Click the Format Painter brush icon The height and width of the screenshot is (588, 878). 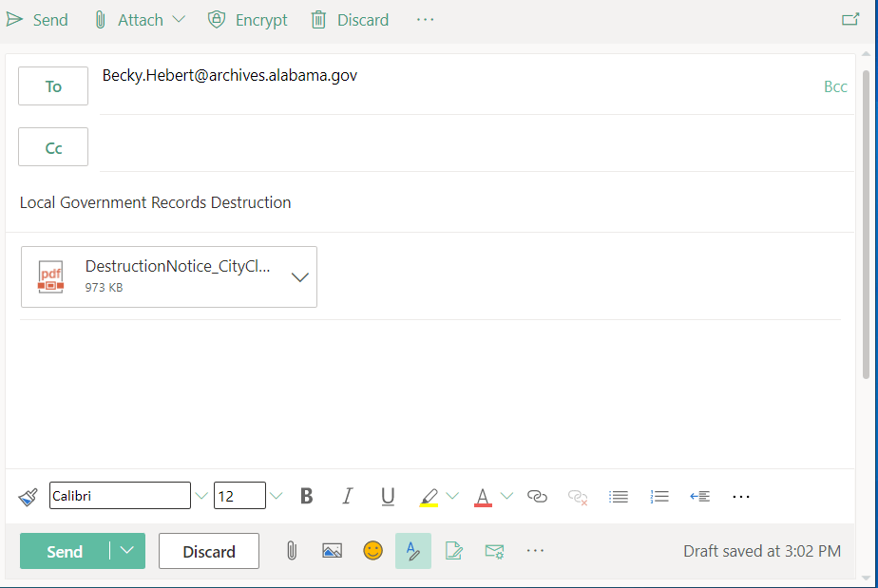click(x=28, y=496)
